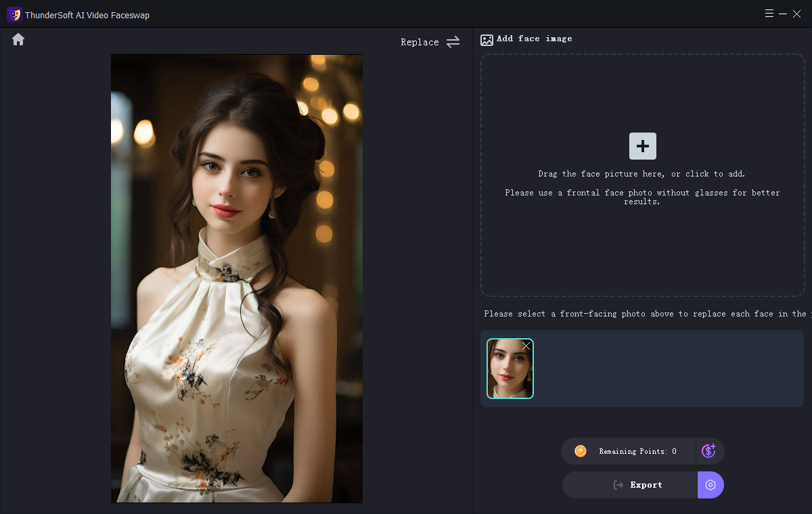Click the Add face image picture icon
The image size is (812, 514).
tap(487, 40)
